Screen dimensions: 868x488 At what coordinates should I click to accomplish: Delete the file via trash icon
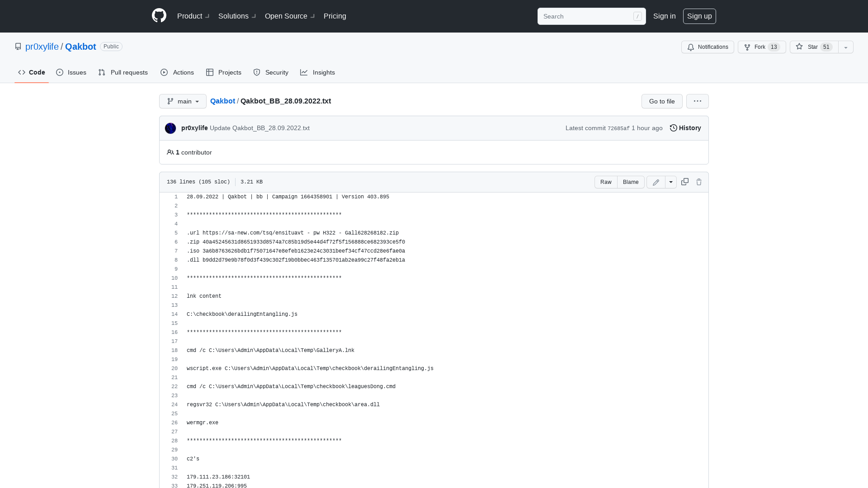coord(699,182)
